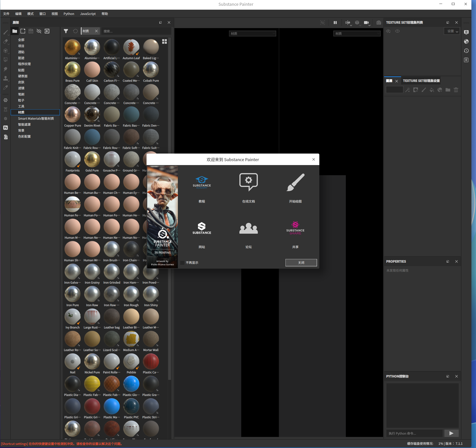The image size is (476, 448).
Task: Click the camera screenshot icon in viewport toolbar
Action: (378, 23)
